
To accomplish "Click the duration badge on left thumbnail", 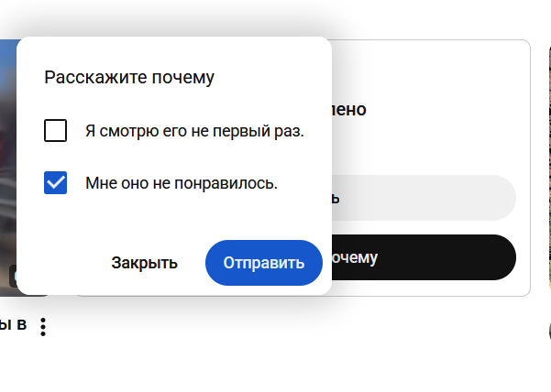I will pos(12,277).
